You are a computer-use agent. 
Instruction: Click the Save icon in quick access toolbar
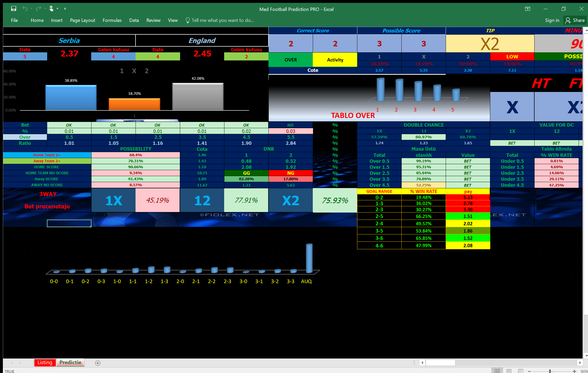[x=14, y=9]
